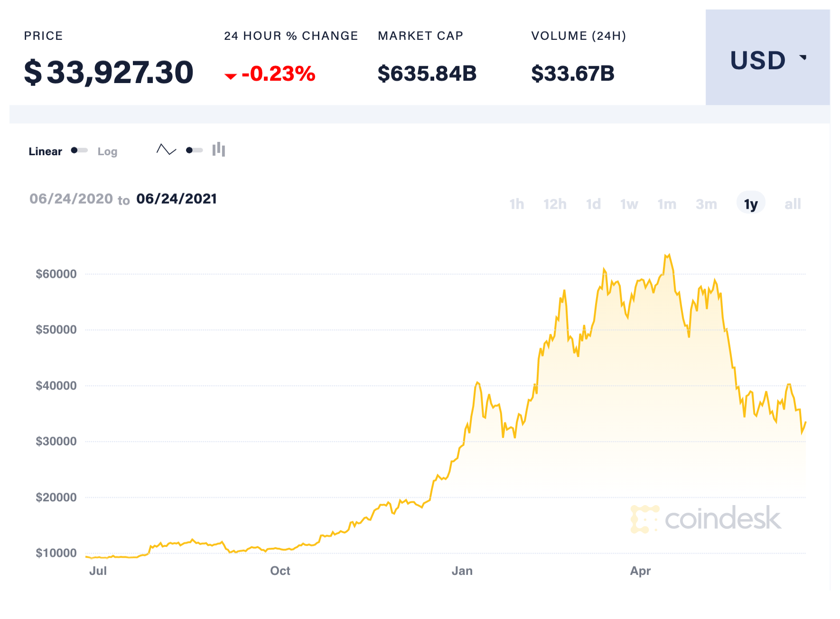The image size is (840, 619).
Task: Choose the 12h time range
Action: (x=555, y=204)
